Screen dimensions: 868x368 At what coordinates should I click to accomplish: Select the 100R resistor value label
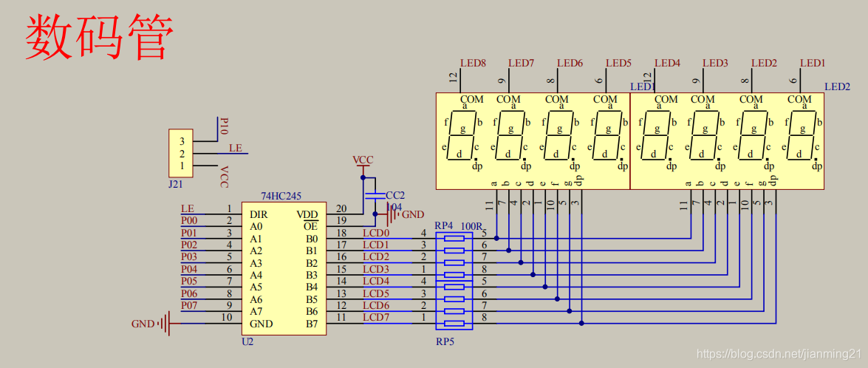click(473, 226)
